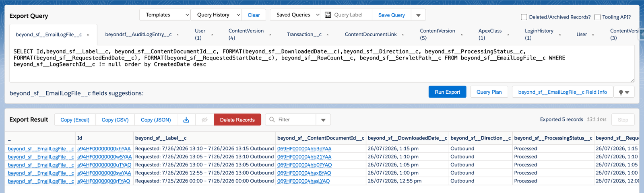Open ContentDocumentId 069HF000004hb0PYAQ link

pos(305,165)
